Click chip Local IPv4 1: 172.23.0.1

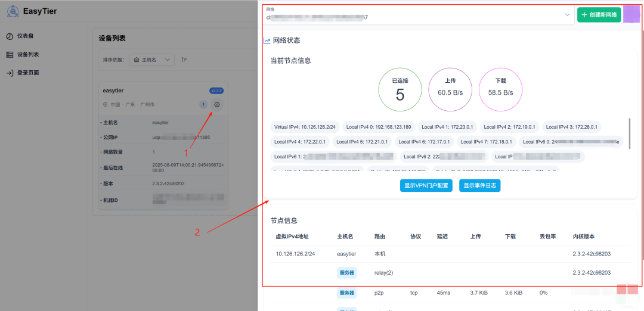pyautogui.click(x=447, y=127)
